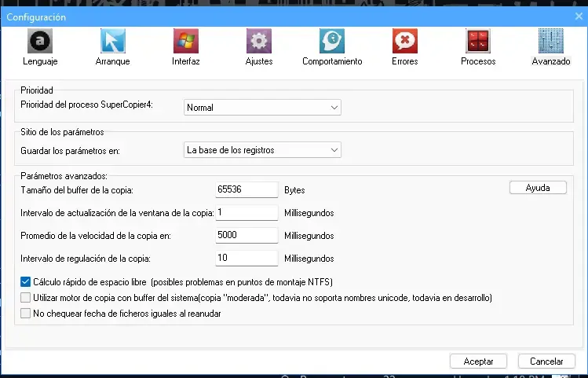Click the Avanzado tab label
The width and height of the screenshot is (588, 378).
551,61
